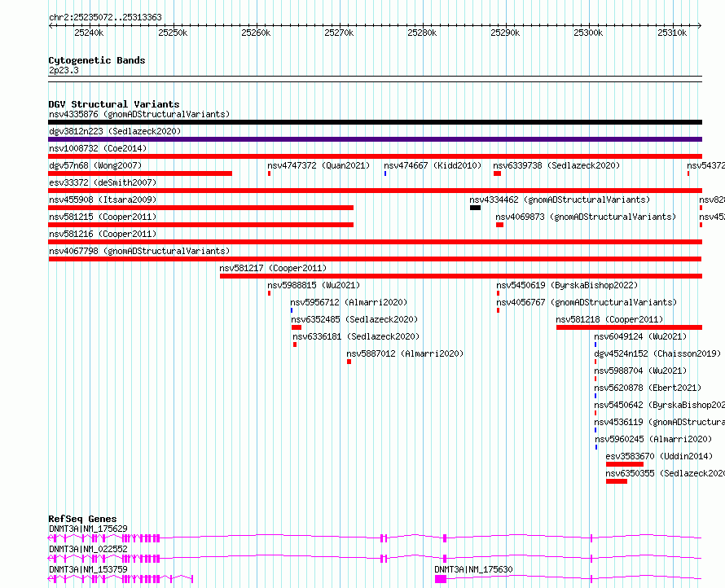The height and width of the screenshot is (588, 725).
Task: Open nsv6049124 Wu2021 variant label
Action: pyautogui.click(x=640, y=336)
